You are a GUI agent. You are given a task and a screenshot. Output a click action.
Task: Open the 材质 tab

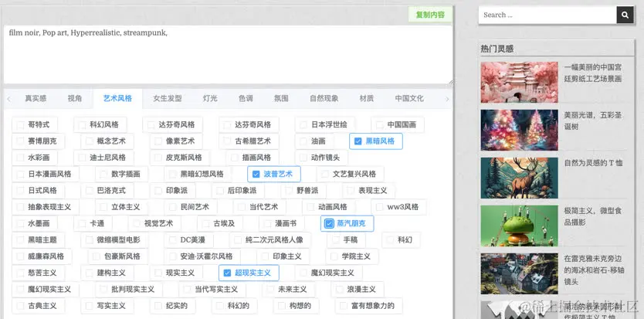[366, 99]
